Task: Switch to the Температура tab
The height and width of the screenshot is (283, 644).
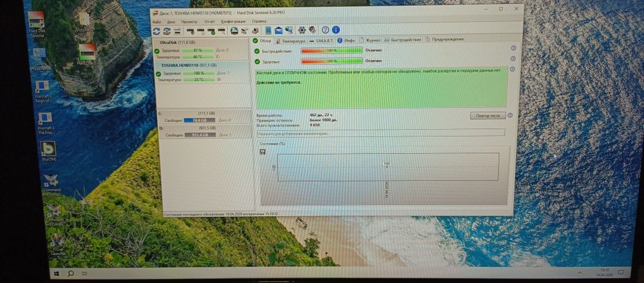Action: coord(290,41)
